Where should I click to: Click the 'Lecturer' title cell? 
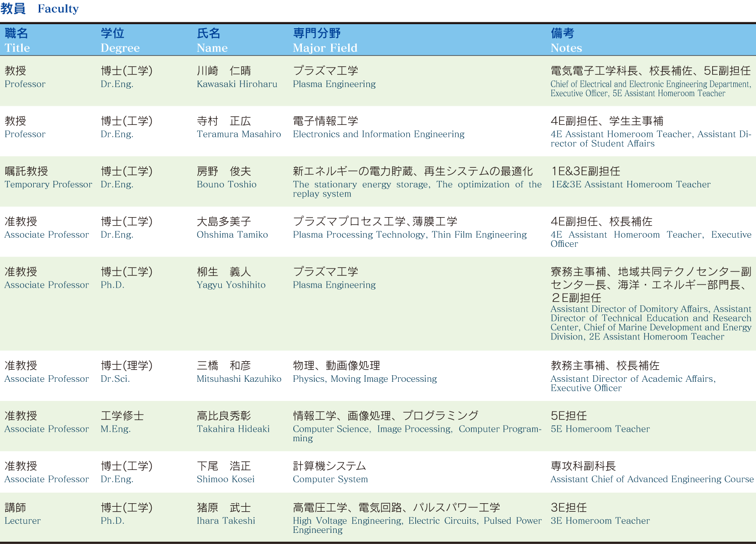tap(23, 521)
